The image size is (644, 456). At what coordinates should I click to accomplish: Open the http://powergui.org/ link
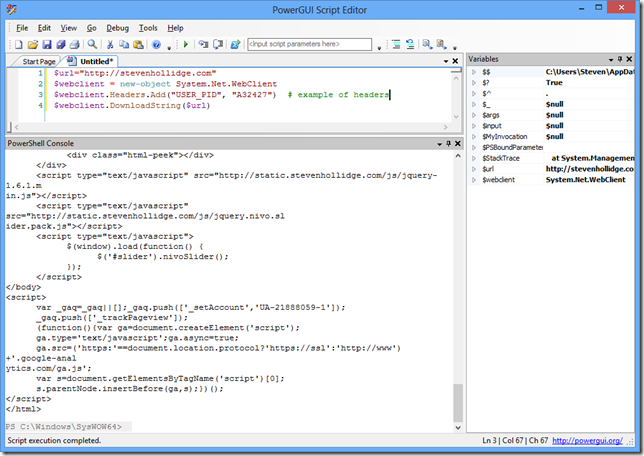(x=587, y=440)
